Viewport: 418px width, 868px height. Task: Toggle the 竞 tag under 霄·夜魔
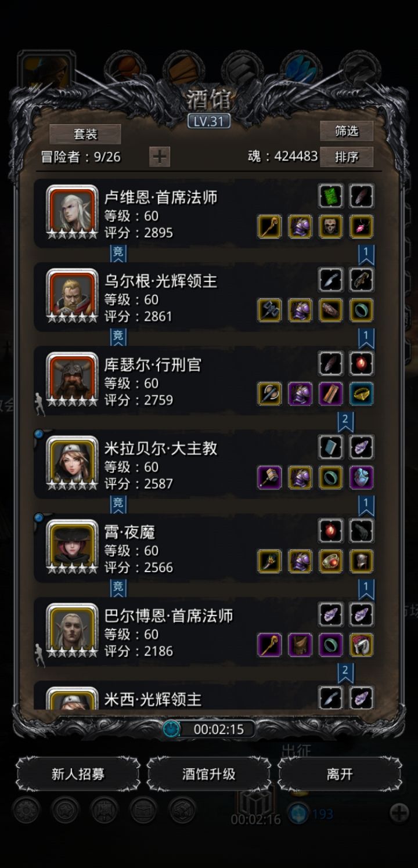pos(118,587)
